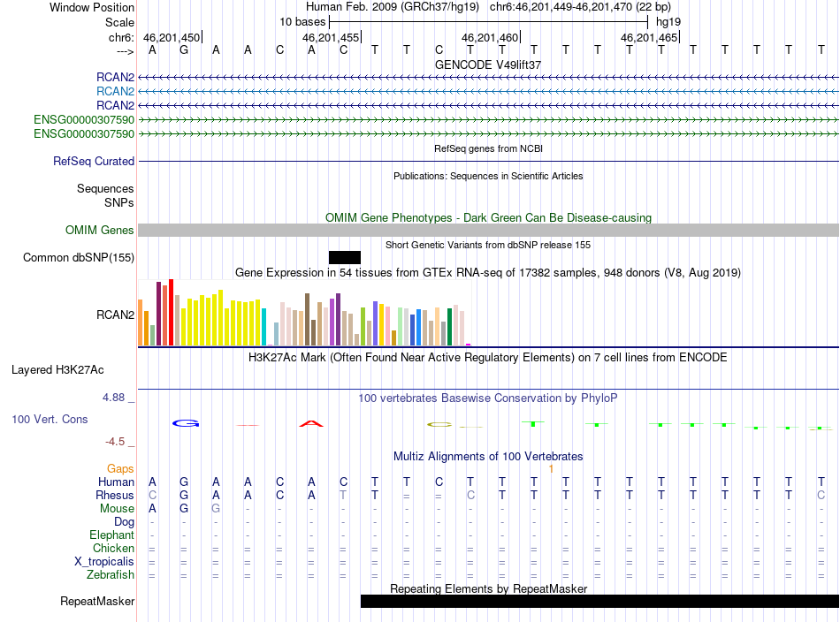Image resolution: width=840 pixels, height=622 pixels.
Task: Click the "hg19" text beside the scale bar
Action: [x=668, y=22]
